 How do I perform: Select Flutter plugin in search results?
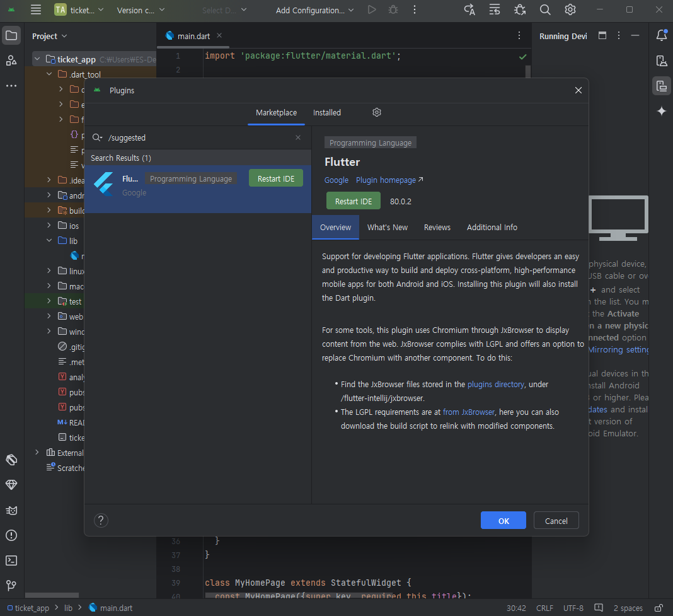(x=198, y=189)
